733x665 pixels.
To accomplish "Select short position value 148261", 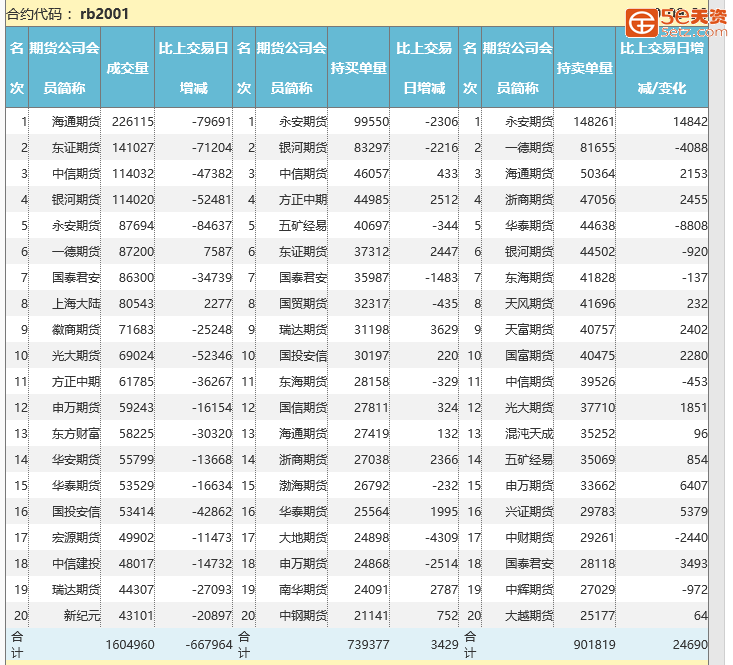I will (x=594, y=122).
